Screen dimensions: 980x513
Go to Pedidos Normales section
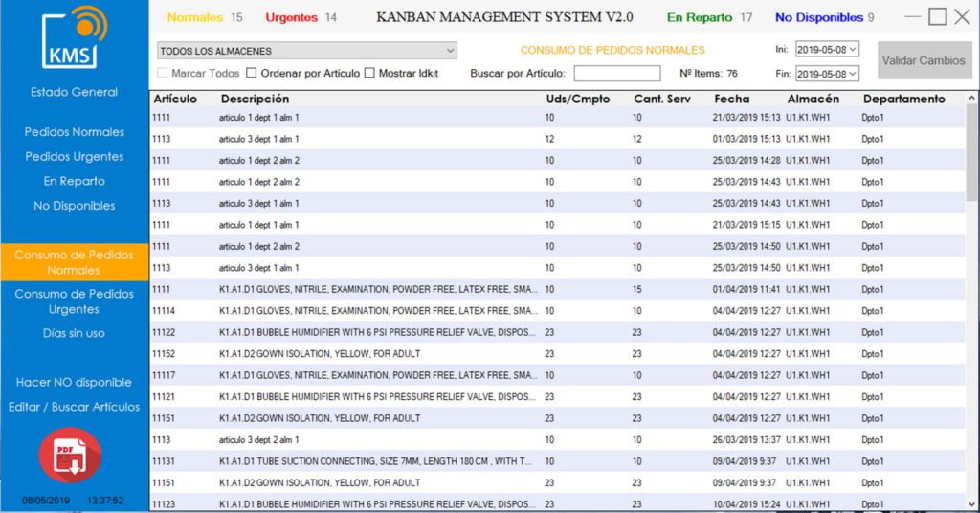pyautogui.click(x=75, y=132)
